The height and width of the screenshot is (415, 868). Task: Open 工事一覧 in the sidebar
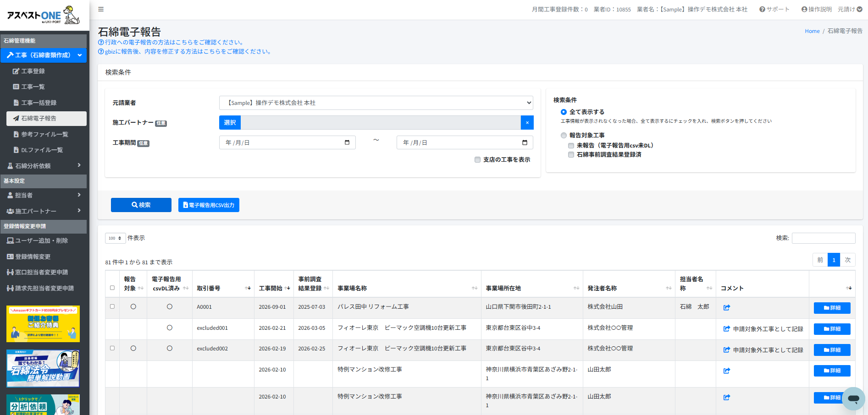coord(33,87)
